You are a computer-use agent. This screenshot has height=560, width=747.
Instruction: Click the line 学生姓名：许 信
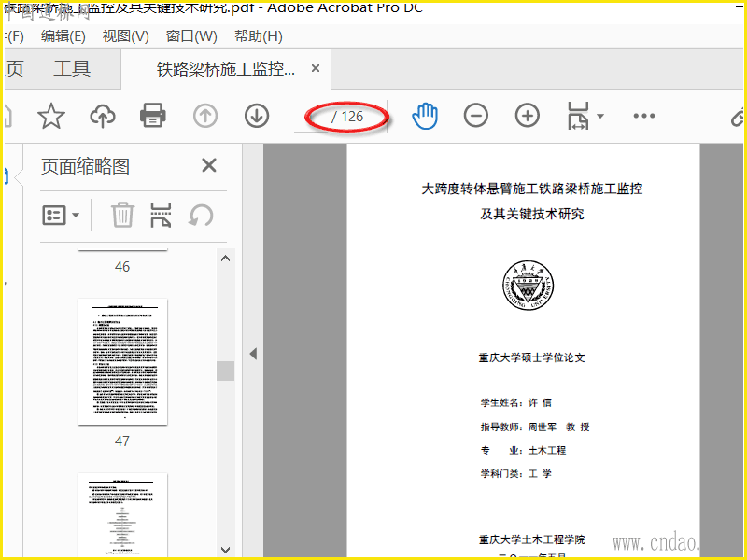(x=516, y=403)
